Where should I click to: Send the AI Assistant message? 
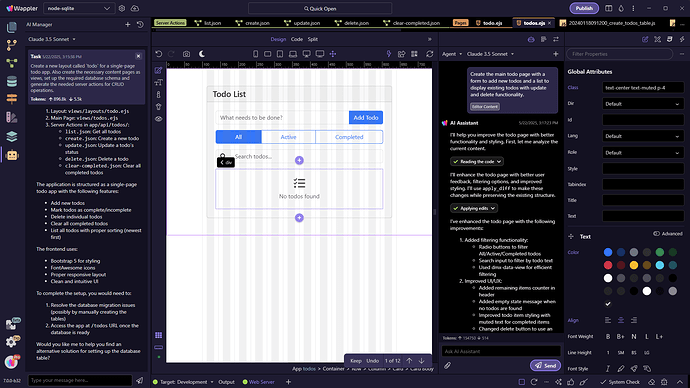pos(545,366)
